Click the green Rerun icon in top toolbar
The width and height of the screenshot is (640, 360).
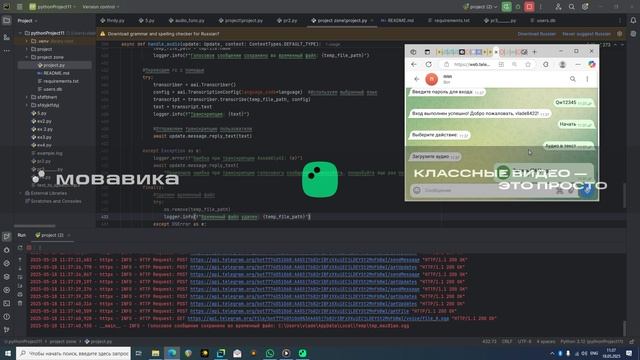(506, 7)
